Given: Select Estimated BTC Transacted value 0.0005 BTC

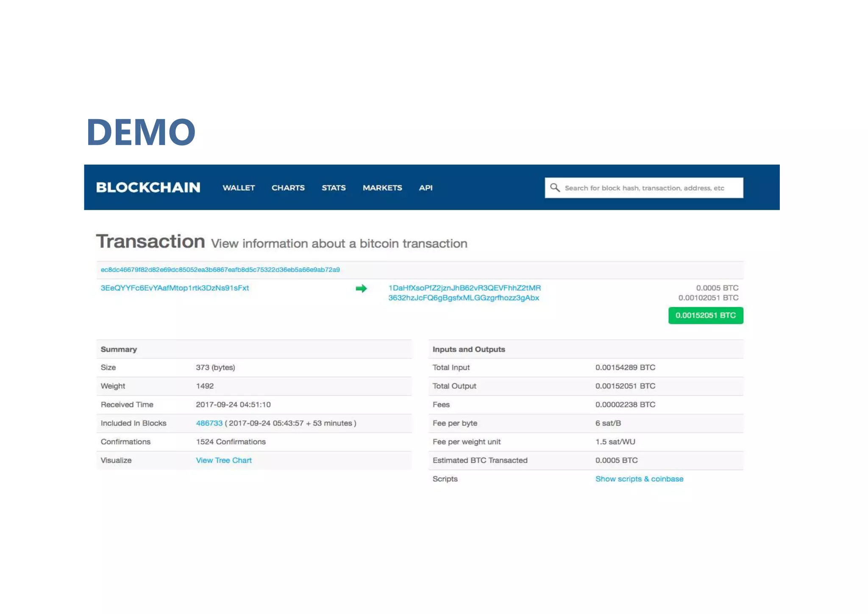Looking at the screenshot, I should tap(616, 460).
